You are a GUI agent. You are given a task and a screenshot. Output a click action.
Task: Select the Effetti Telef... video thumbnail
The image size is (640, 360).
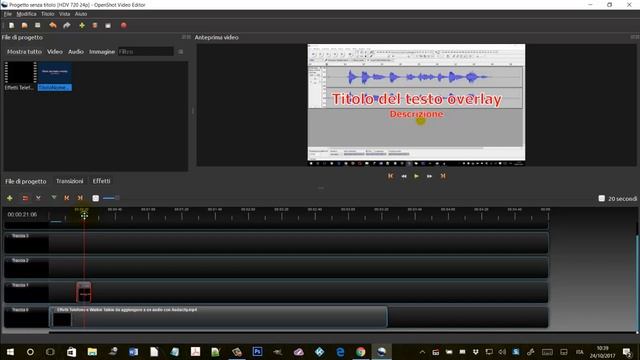(20, 76)
